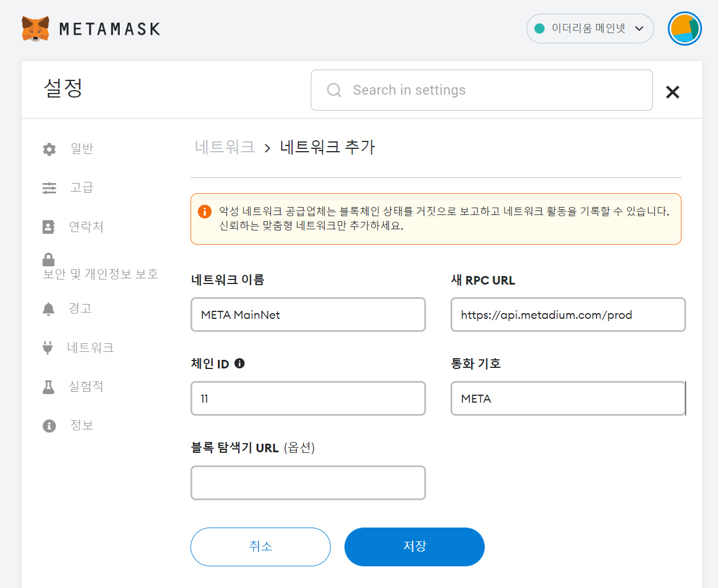The height and width of the screenshot is (588, 718).
Task: Click the sliders icon for 고급
Action: [x=50, y=188]
